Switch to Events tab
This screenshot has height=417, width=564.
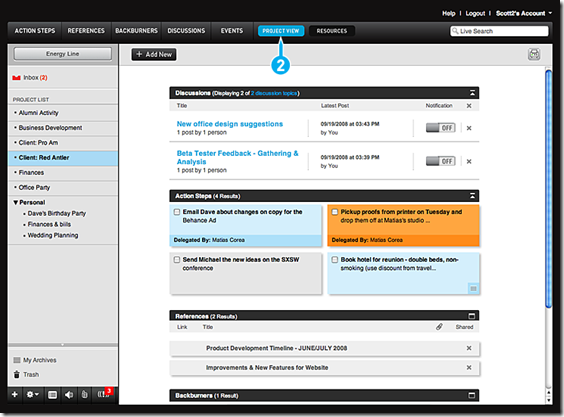click(x=232, y=31)
